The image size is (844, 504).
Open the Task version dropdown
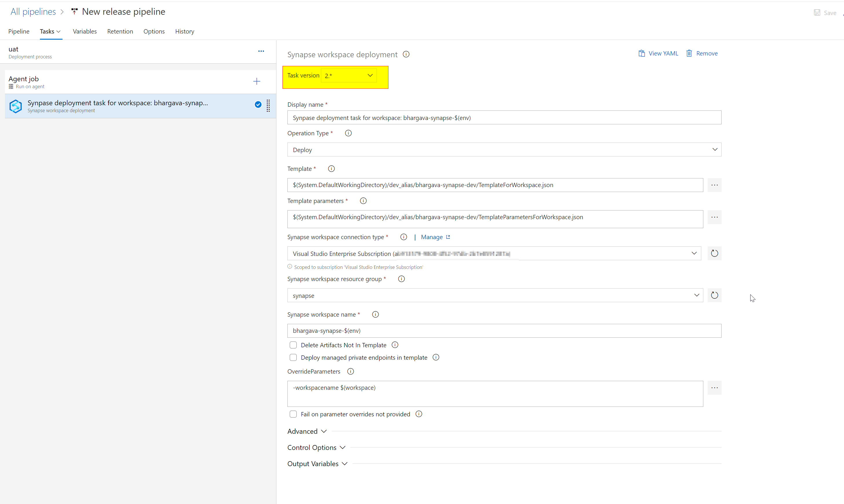pos(348,75)
